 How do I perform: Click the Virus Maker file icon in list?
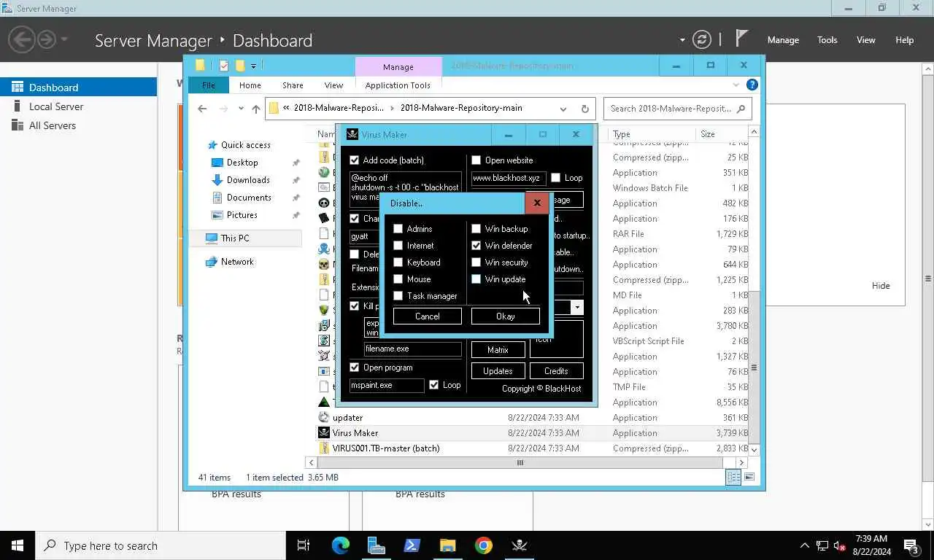pyautogui.click(x=324, y=433)
